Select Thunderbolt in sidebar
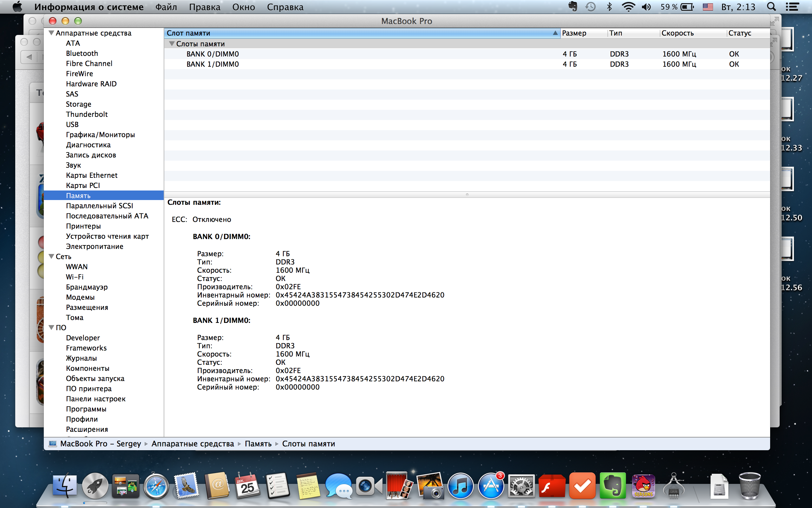This screenshot has width=812, height=508. coord(87,114)
